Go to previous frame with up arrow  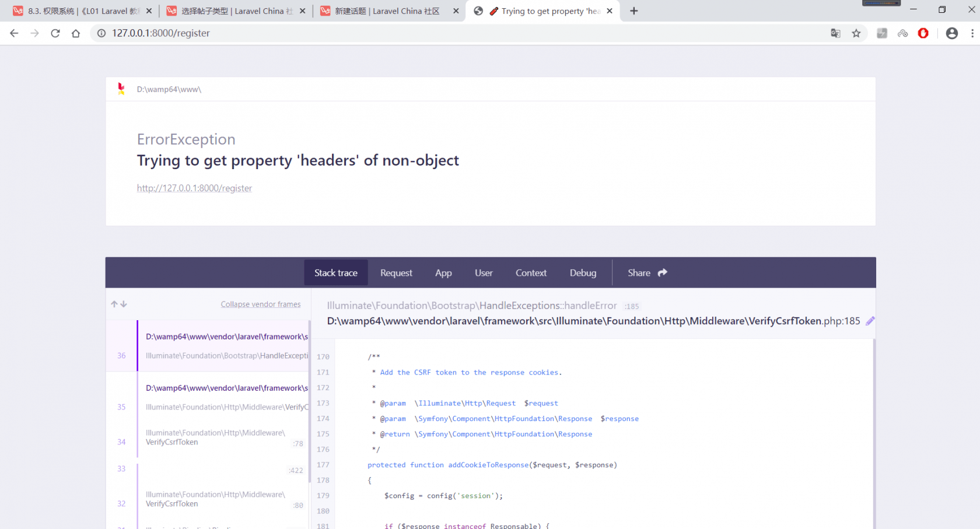click(114, 304)
